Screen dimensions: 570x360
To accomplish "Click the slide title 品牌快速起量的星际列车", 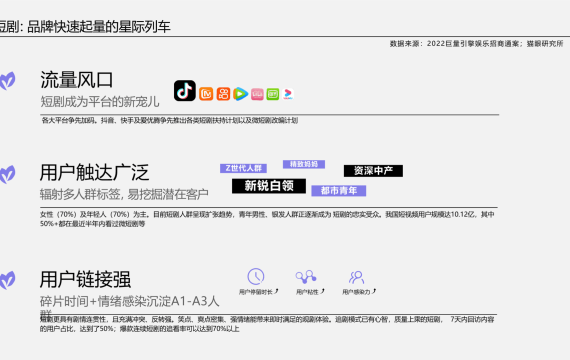I will [x=99, y=27].
